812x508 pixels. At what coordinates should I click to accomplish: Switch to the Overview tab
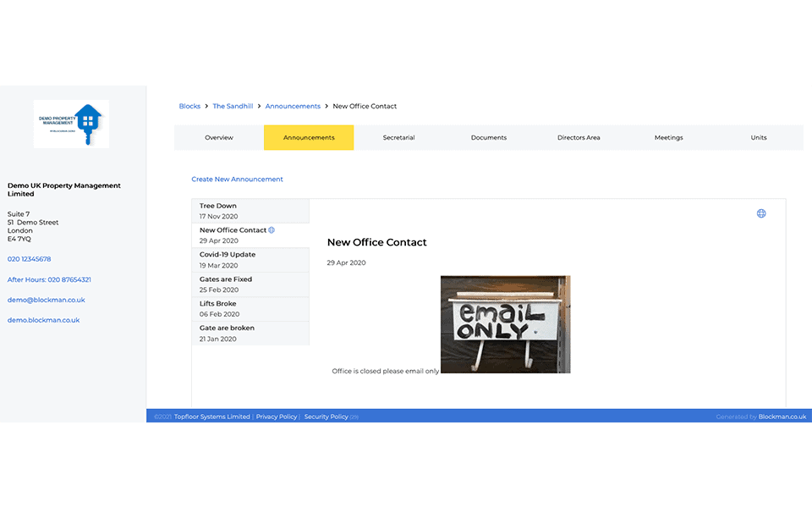[219, 137]
